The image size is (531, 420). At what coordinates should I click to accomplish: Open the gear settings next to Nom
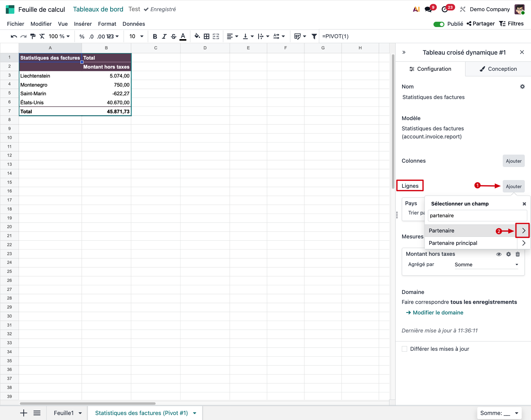[x=522, y=87]
